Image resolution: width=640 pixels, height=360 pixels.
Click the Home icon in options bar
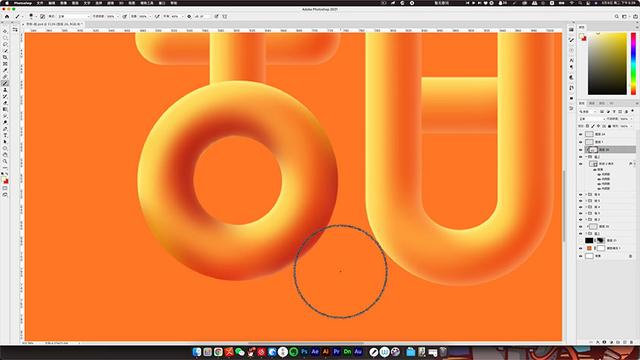[x=7, y=16]
